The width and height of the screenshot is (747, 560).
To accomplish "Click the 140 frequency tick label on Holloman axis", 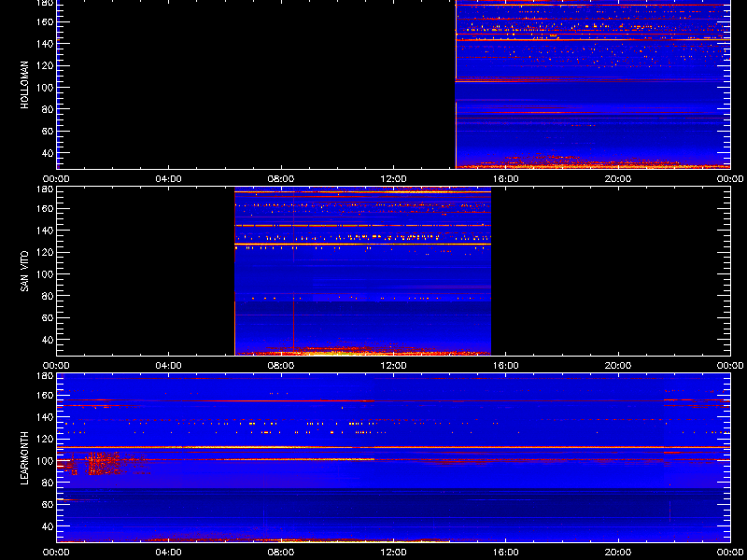I will coord(46,44).
